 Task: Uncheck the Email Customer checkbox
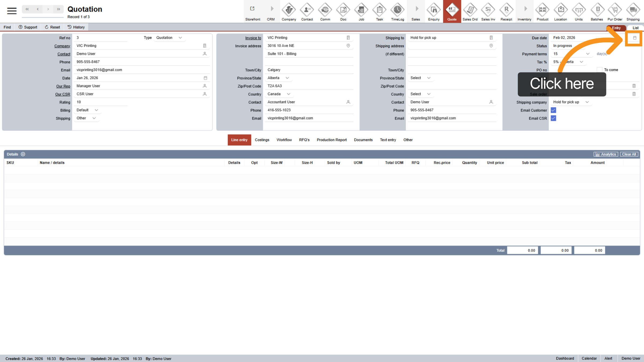point(553,110)
